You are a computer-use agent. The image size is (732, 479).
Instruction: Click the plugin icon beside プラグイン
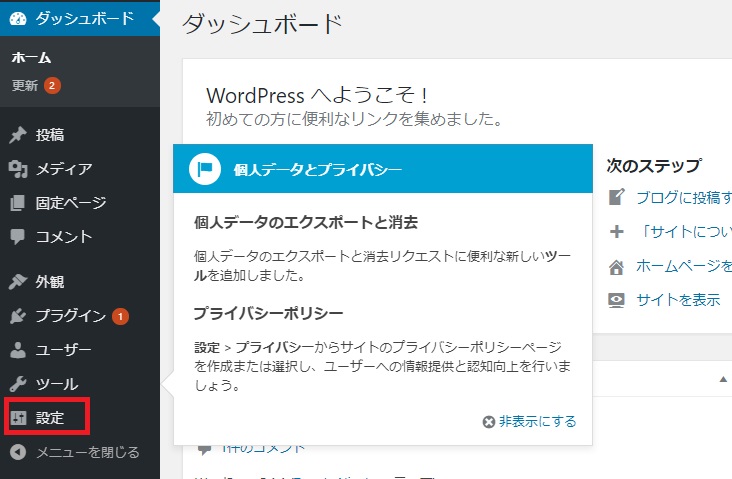18,316
